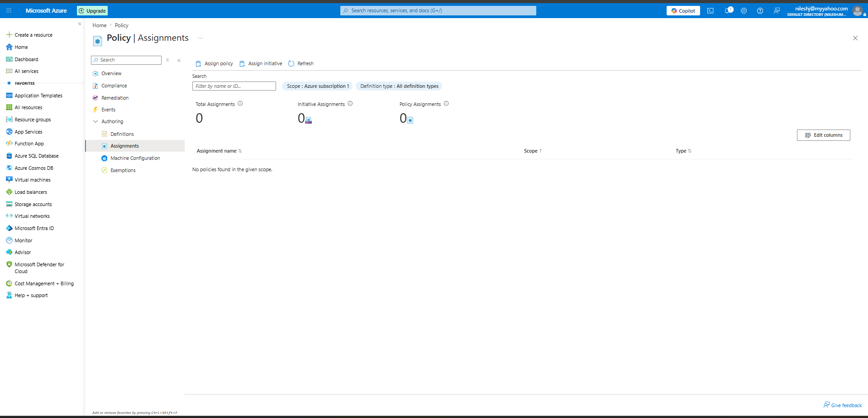This screenshot has height=418, width=868.
Task: Collapse the left portal sidebar
Action: [x=80, y=24]
